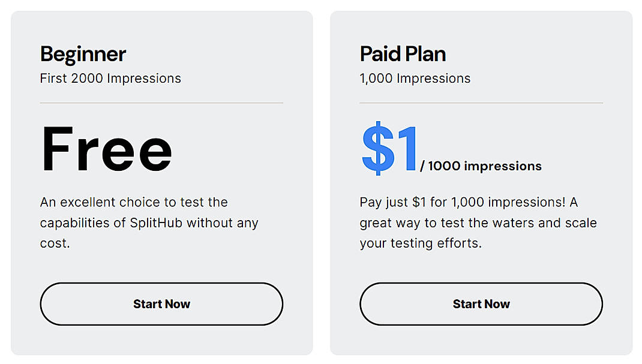This screenshot has height=364, width=642.
Task: Click the blue $1 price
Action: click(x=389, y=149)
